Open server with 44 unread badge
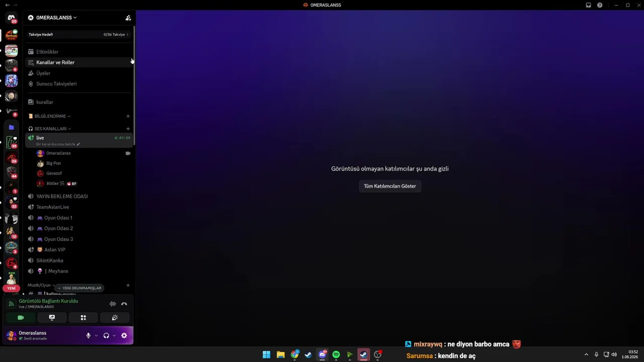This screenshot has width=644, height=362. tap(11, 172)
